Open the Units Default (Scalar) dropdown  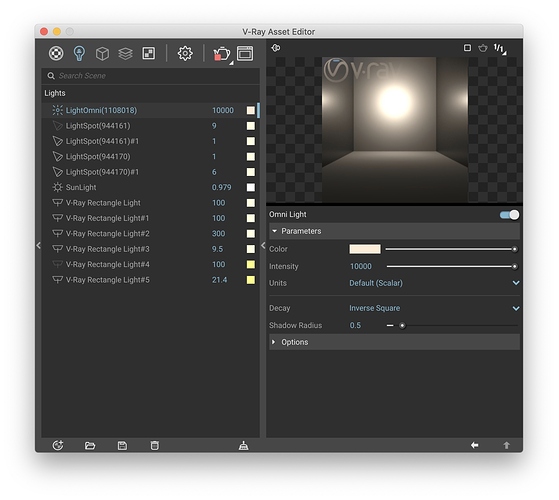pos(434,283)
